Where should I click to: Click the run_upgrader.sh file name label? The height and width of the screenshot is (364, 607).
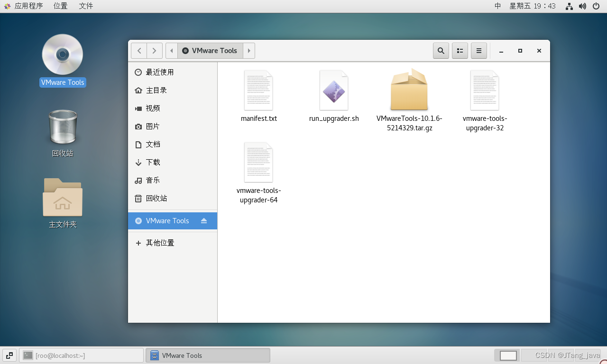(x=334, y=118)
